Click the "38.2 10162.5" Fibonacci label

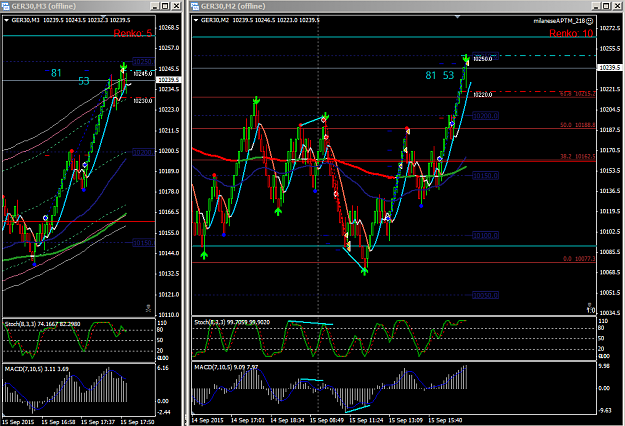pos(577,157)
